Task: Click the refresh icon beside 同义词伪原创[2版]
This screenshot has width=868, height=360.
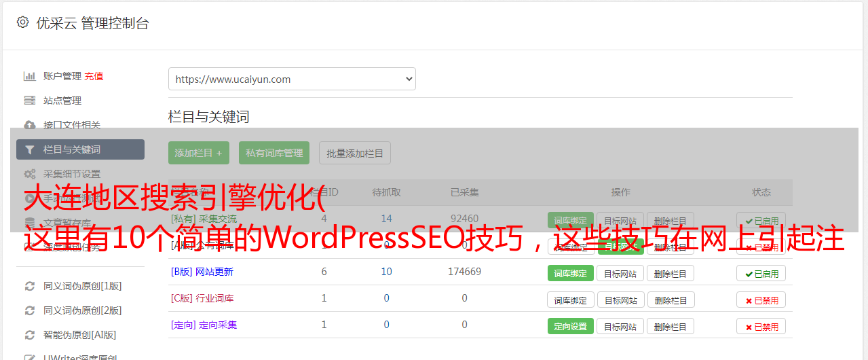Action: 29,310
